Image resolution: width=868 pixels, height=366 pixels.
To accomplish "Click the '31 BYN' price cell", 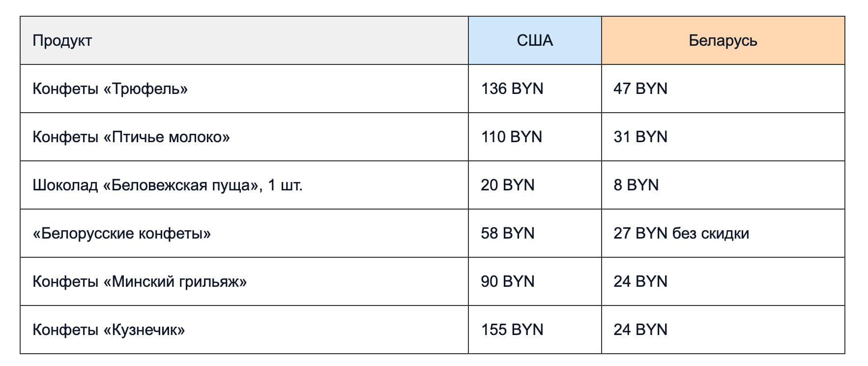I will 640,137.
